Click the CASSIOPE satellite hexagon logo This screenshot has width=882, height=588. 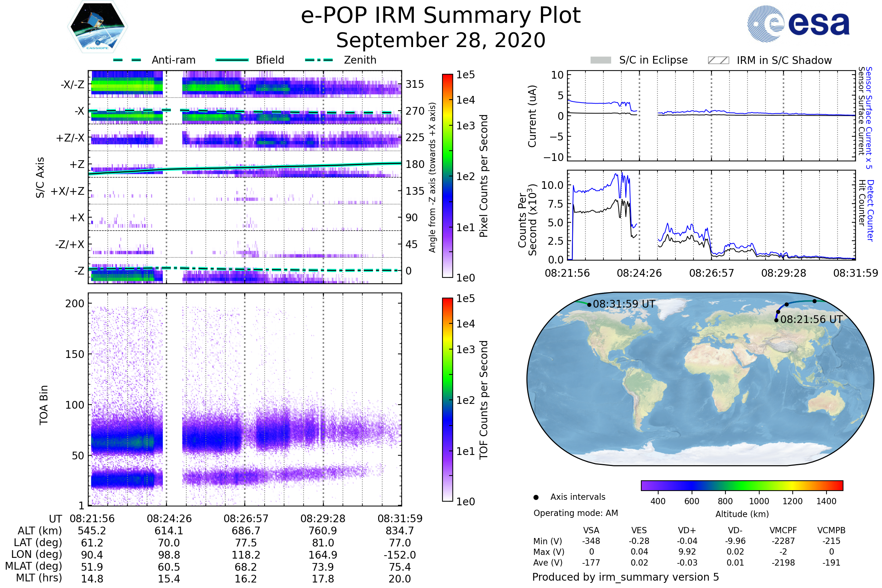97,27
